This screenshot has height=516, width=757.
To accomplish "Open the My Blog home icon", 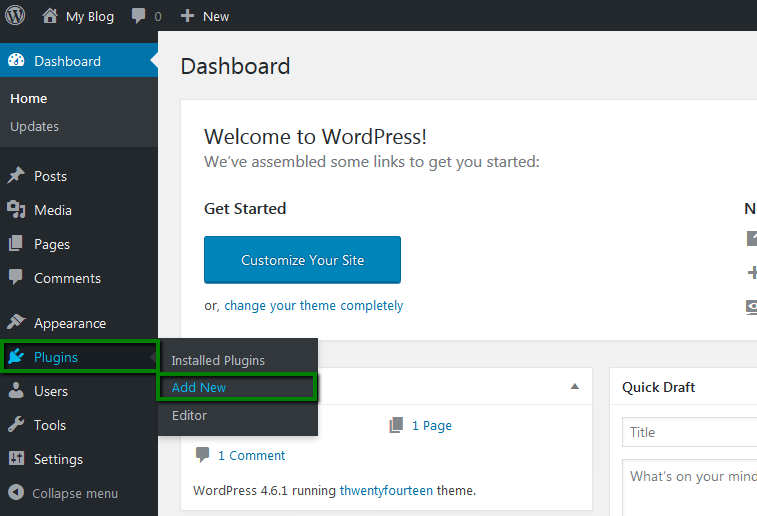I will coord(50,16).
